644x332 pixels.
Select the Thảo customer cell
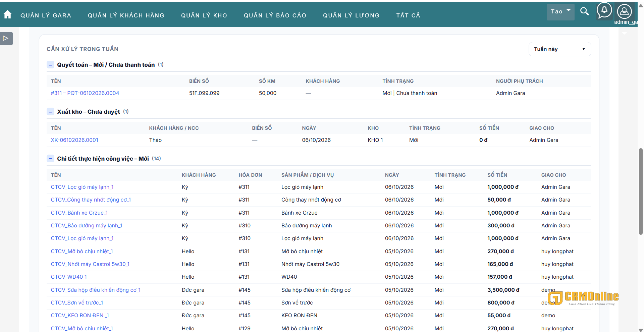(x=155, y=140)
